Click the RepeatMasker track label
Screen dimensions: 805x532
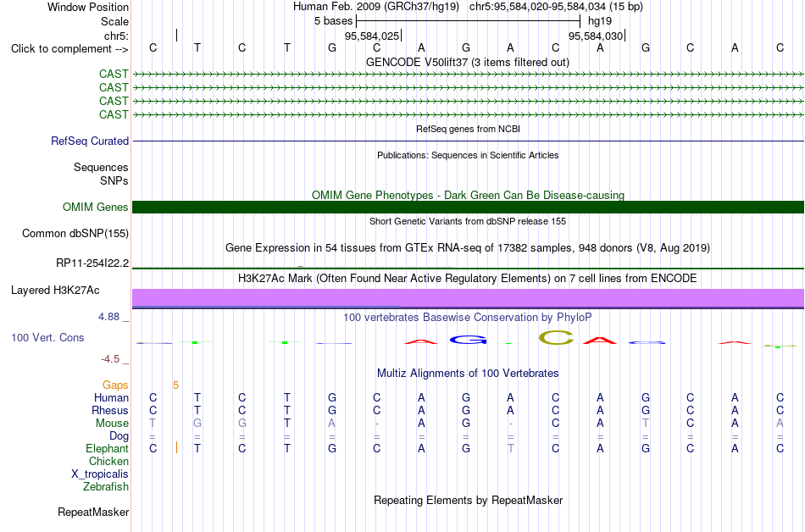click(93, 512)
